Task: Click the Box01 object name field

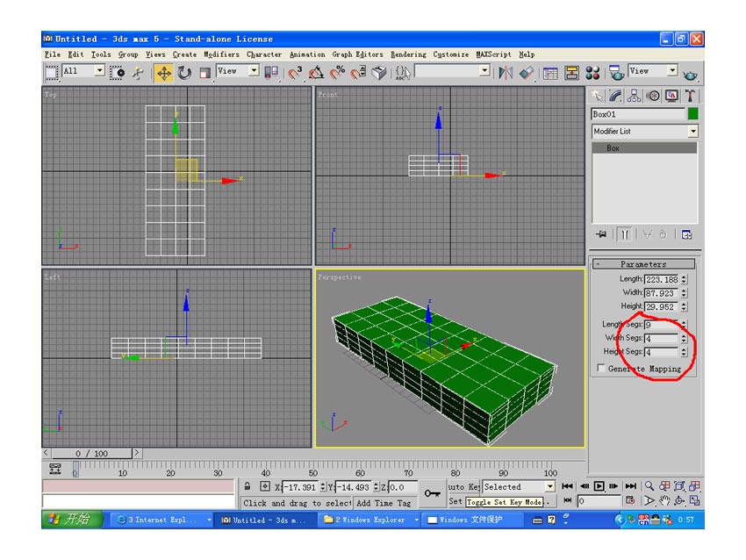Action: click(637, 114)
